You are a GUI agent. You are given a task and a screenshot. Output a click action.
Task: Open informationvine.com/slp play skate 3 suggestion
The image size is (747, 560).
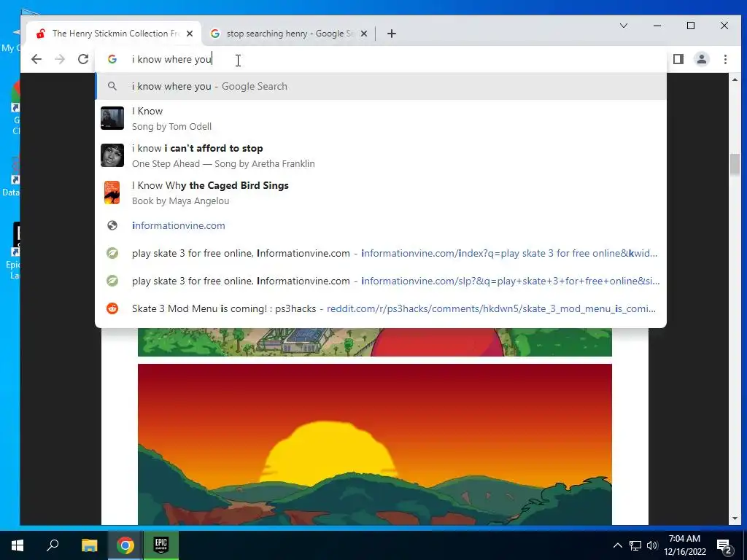[x=381, y=281]
